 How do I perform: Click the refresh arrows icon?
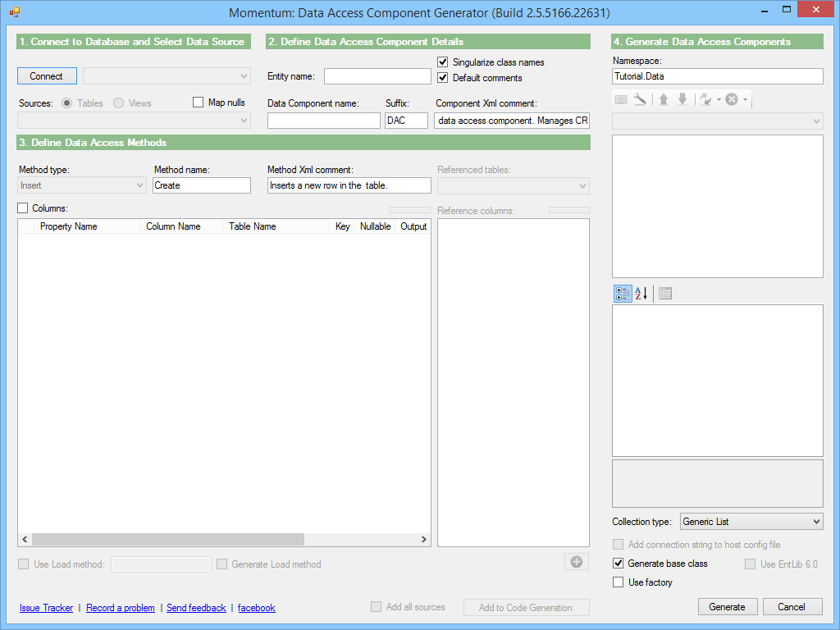(x=705, y=99)
